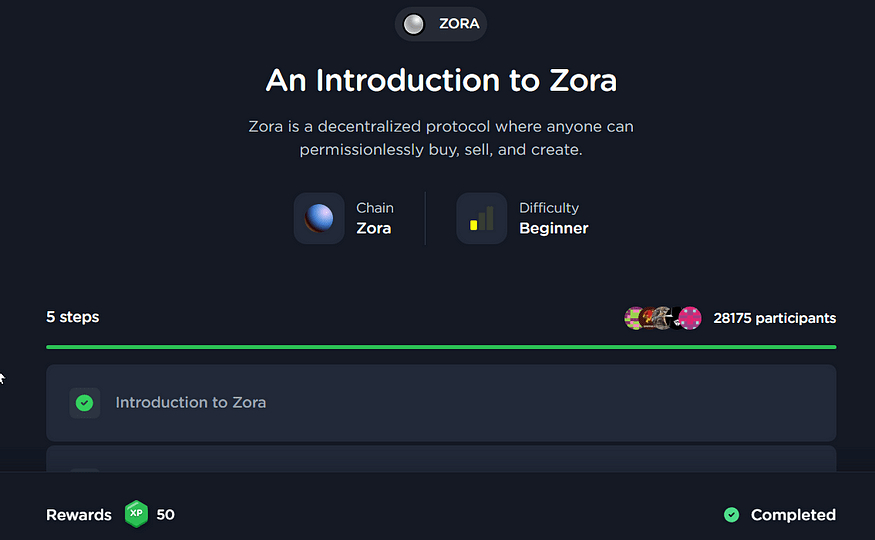Select the Completed status label
This screenshot has height=540, width=875.
(x=793, y=515)
